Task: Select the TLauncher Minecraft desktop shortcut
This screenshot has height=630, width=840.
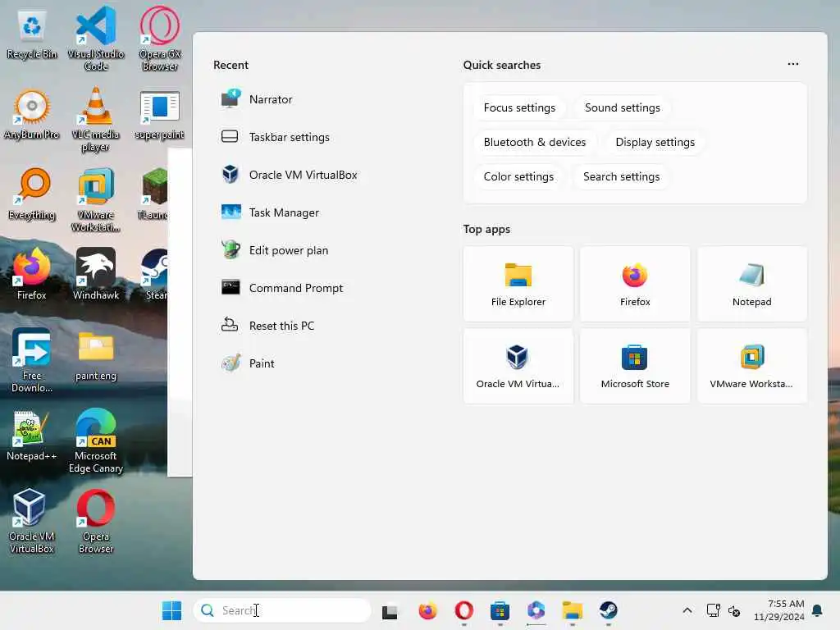Action: coord(153,195)
